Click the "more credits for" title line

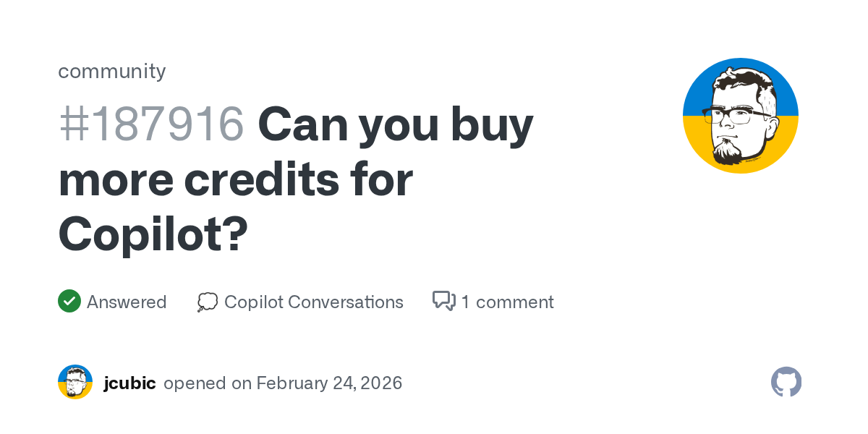point(235,179)
